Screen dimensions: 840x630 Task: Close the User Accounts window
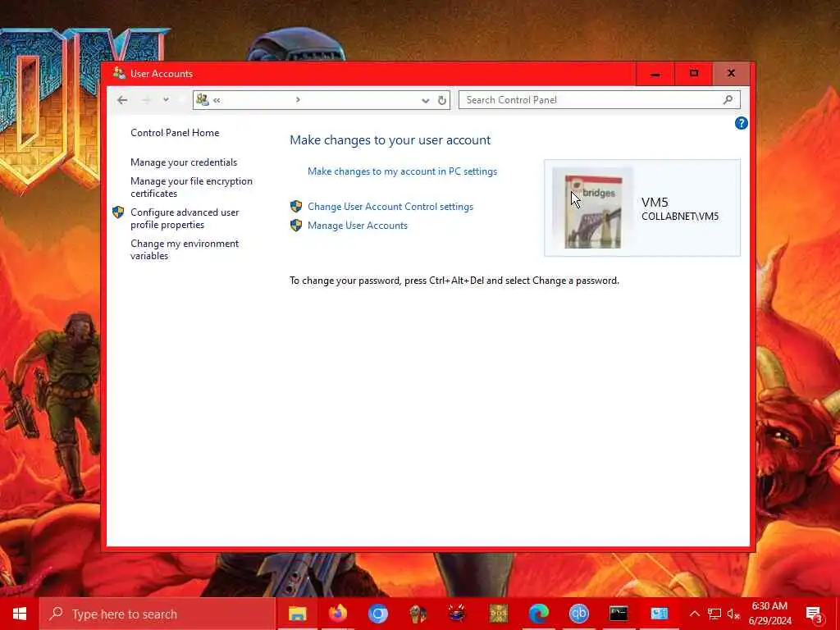[x=731, y=73]
